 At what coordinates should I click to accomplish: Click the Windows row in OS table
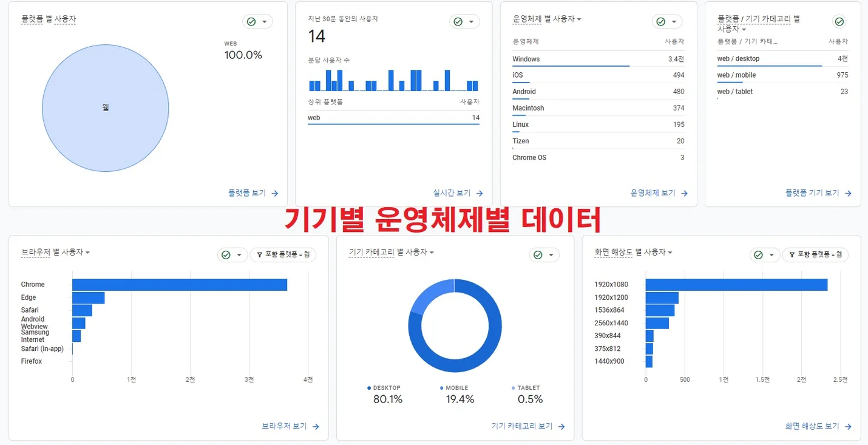click(x=598, y=59)
